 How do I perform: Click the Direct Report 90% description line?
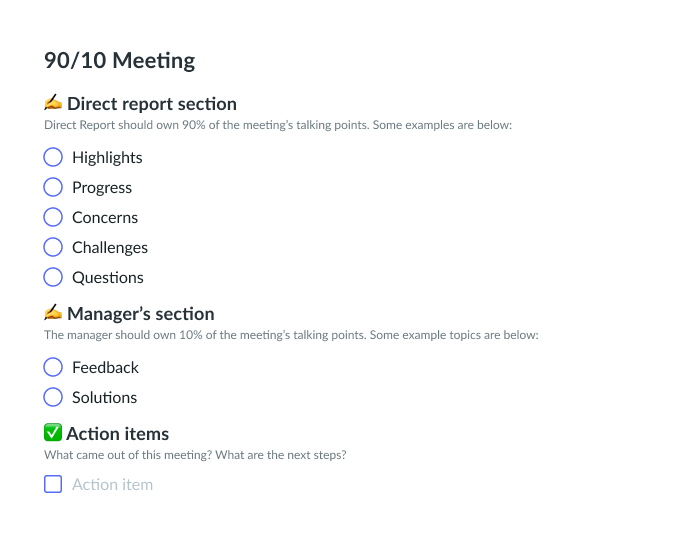pyautogui.click(x=278, y=125)
